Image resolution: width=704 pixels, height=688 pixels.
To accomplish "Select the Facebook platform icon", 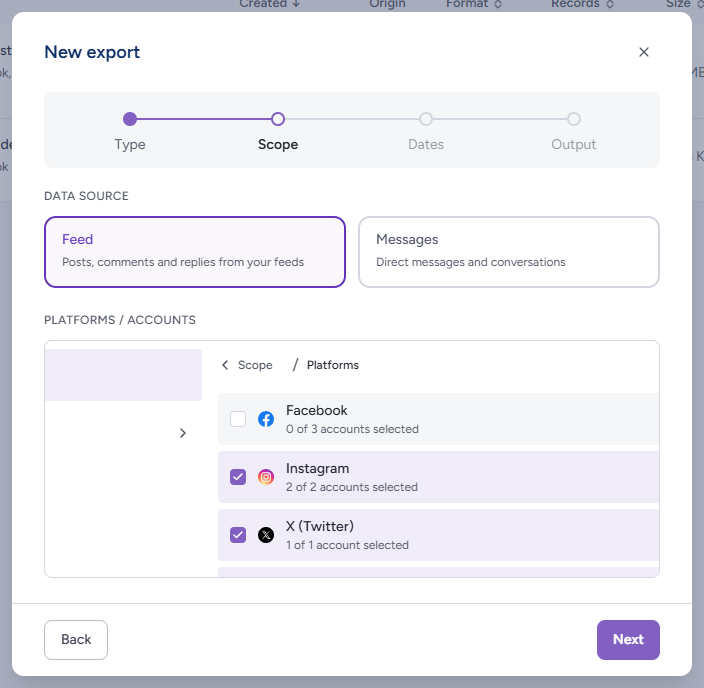I will [x=266, y=419].
